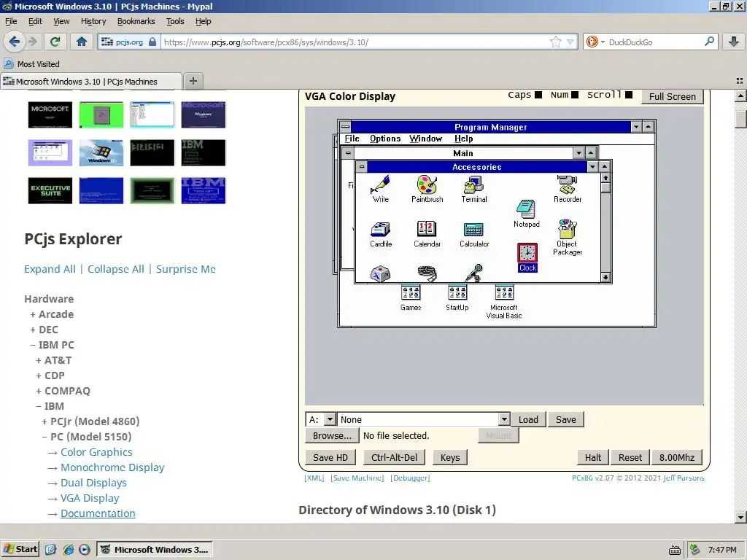The width and height of the screenshot is (747, 560).
Task: Open the downloads arrow icon
Action: [734, 42]
